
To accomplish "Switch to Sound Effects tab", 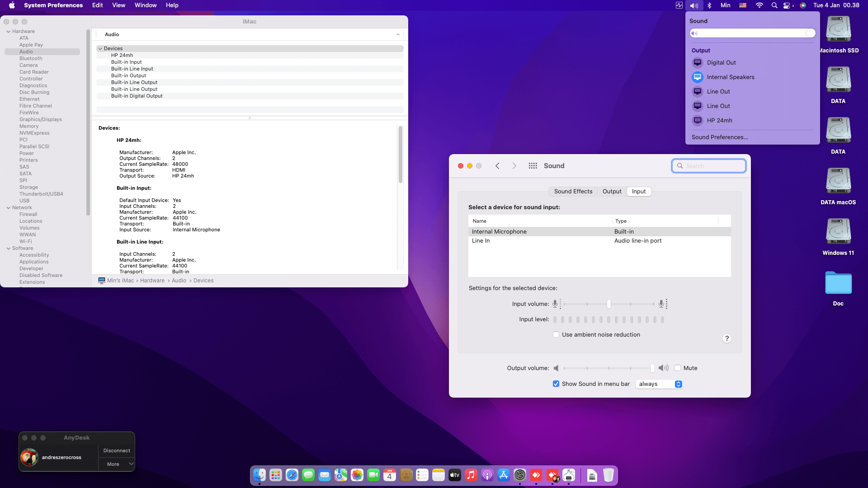I will [x=573, y=192].
